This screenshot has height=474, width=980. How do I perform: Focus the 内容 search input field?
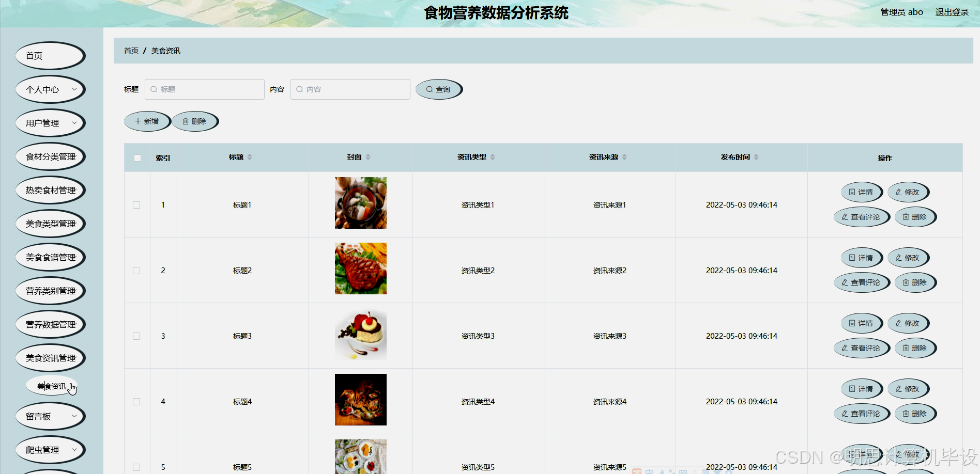350,89
